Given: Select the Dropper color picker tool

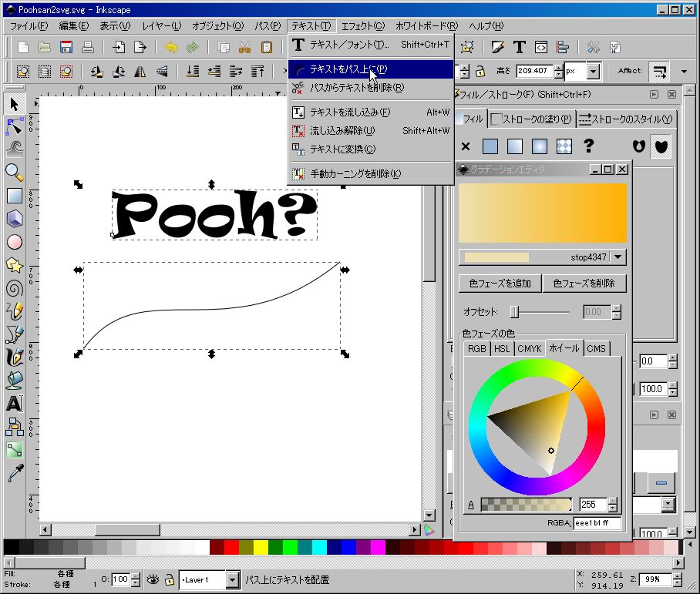Looking at the screenshot, I should pos(14,472).
